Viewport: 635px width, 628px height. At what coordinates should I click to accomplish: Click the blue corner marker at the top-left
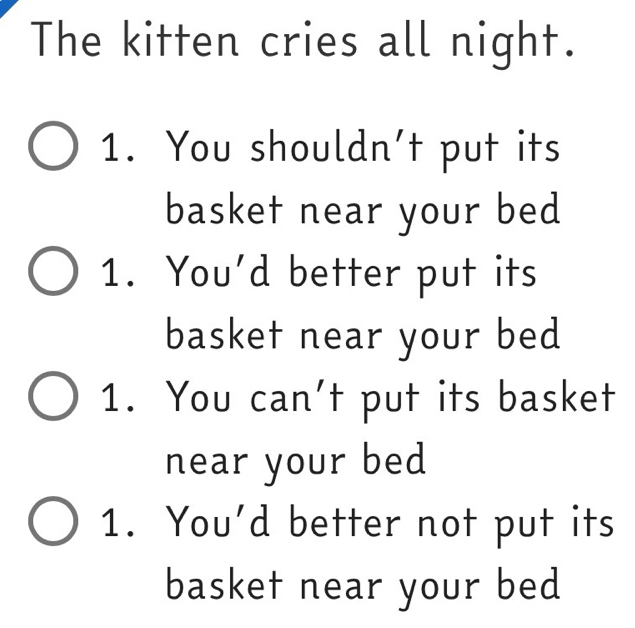6,5
